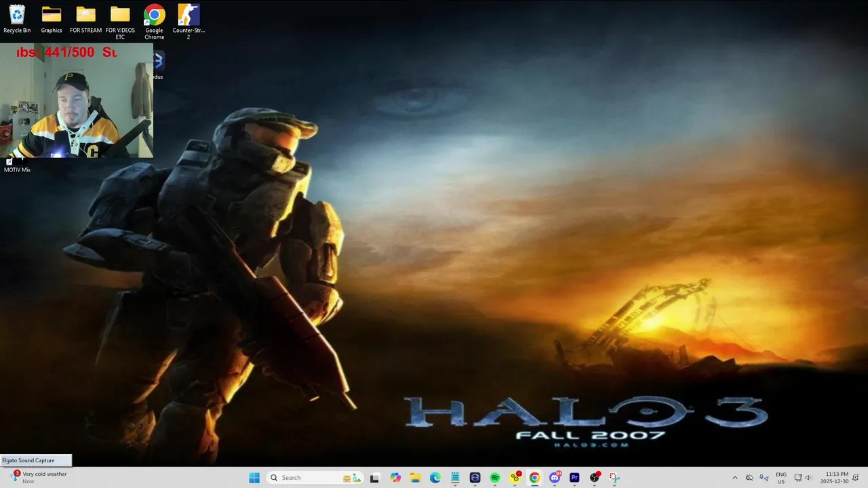Launch the Counter-Strike 2 desktop shortcut
868x488 pixels.
point(189,22)
